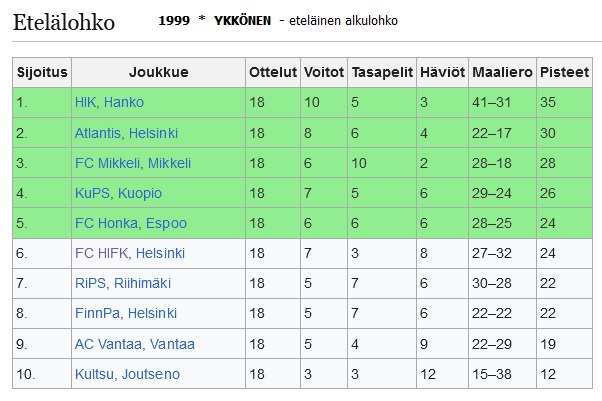This screenshot has width=602, height=401.
Task: Open the RiPS team link
Action: coord(90,283)
